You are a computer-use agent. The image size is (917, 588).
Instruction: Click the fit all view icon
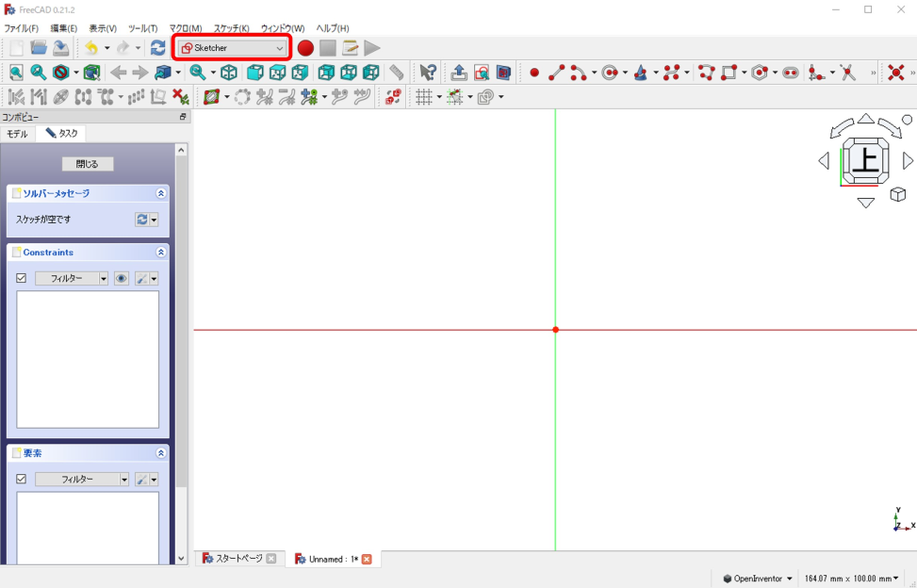(x=16, y=73)
